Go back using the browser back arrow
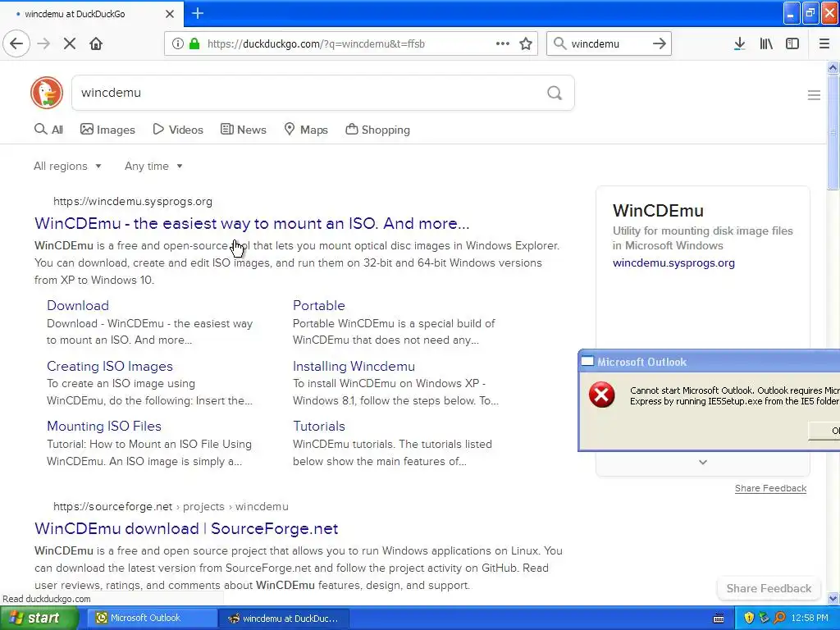The height and width of the screenshot is (630, 840). click(x=16, y=43)
